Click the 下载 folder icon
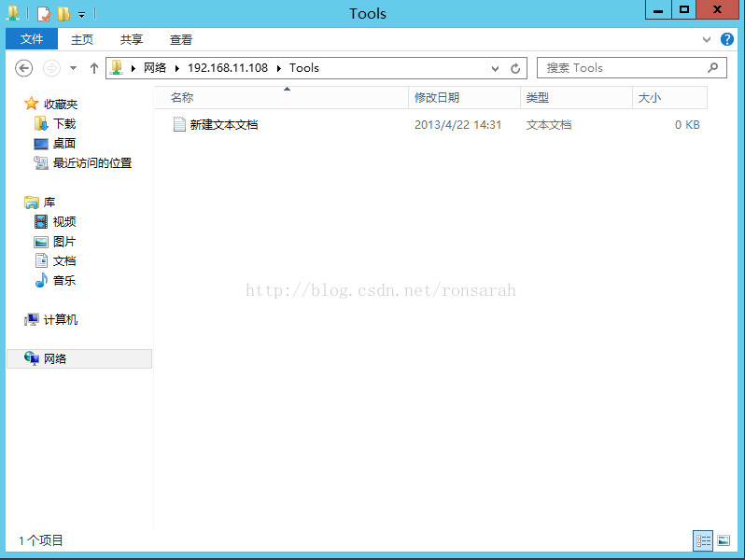 click(41, 123)
